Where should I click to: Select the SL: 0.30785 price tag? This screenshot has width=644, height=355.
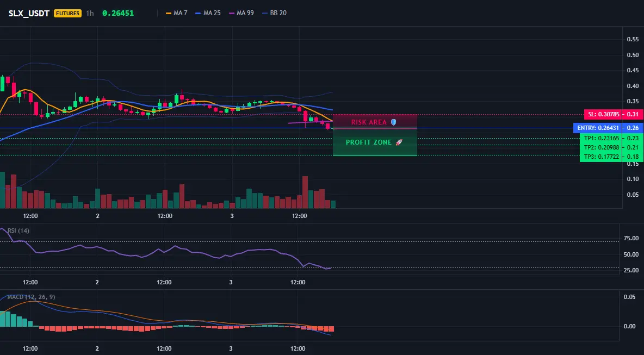[x=603, y=114]
